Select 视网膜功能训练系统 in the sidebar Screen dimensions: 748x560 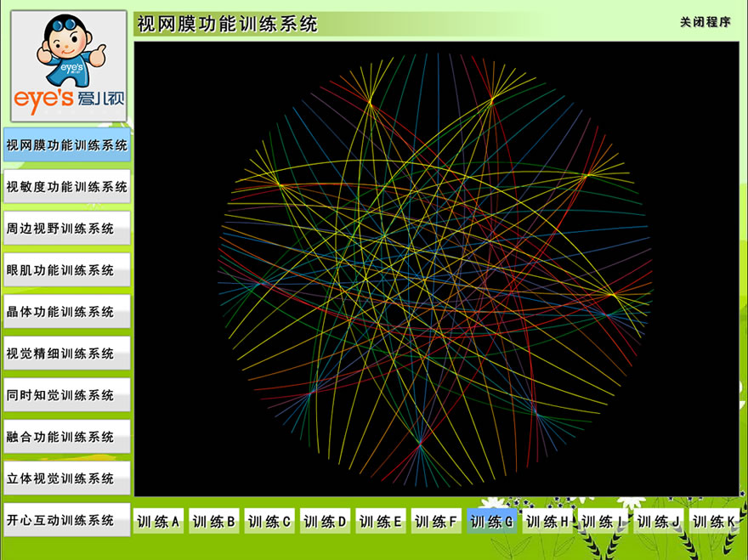point(67,144)
